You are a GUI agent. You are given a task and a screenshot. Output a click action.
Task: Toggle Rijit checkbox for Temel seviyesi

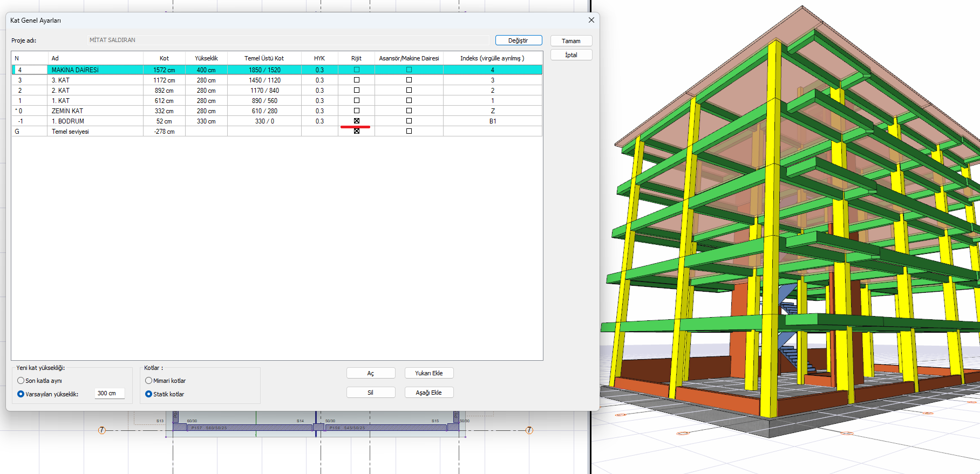(356, 131)
